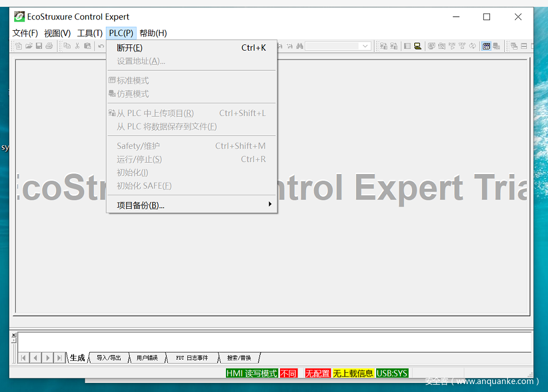Screen dimensions: 548x392
Task: Select the Safety/维护 menu entry
Action: 192,146
